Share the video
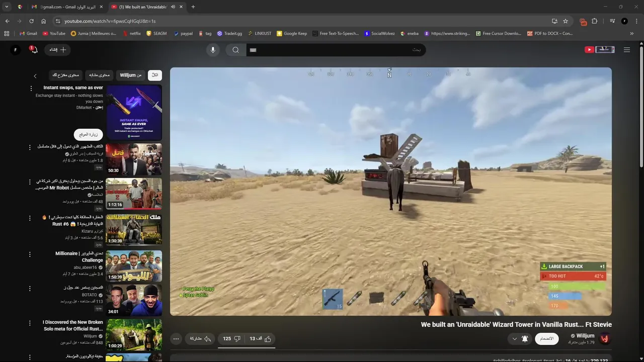This screenshot has width=644, height=362. coord(200,339)
